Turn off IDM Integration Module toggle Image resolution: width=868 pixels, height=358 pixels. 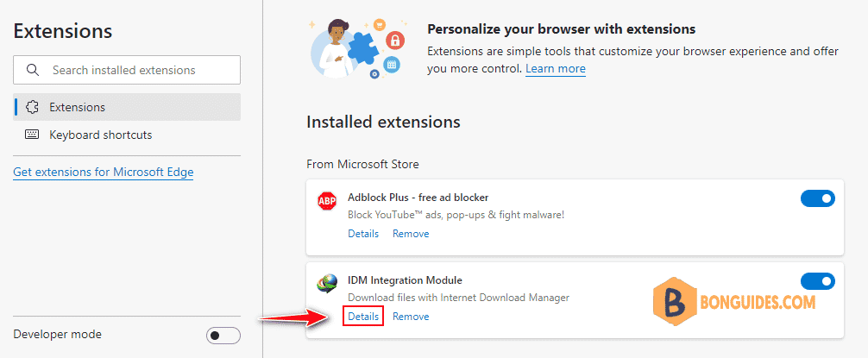pyautogui.click(x=818, y=281)
